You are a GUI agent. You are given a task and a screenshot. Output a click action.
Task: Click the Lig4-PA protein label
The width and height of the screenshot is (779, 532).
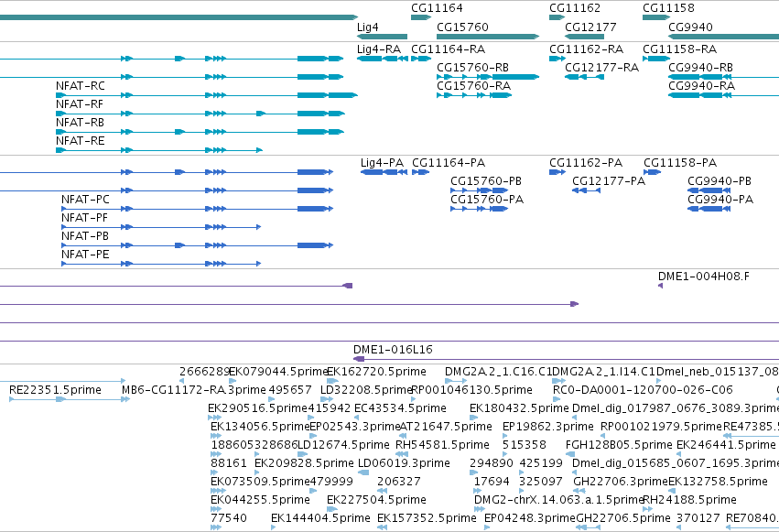[382, 163]
